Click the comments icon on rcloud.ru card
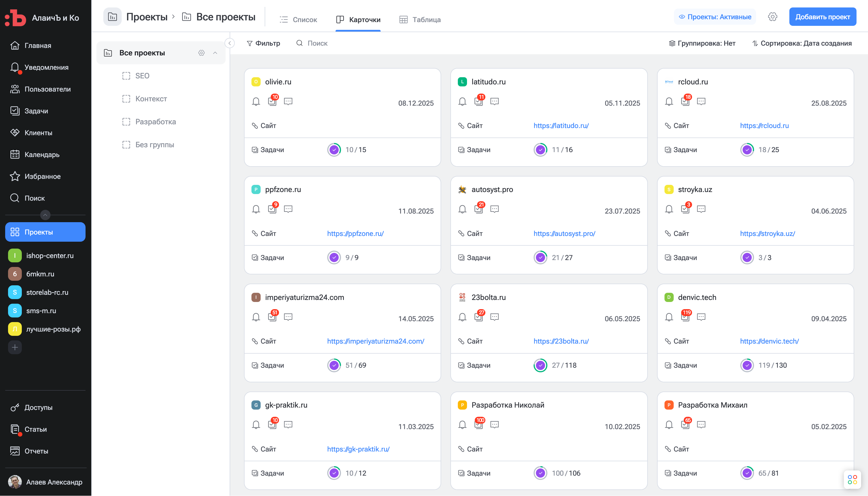Image resolution: width=868 pixels, height=496 pixels. (701, 102)
